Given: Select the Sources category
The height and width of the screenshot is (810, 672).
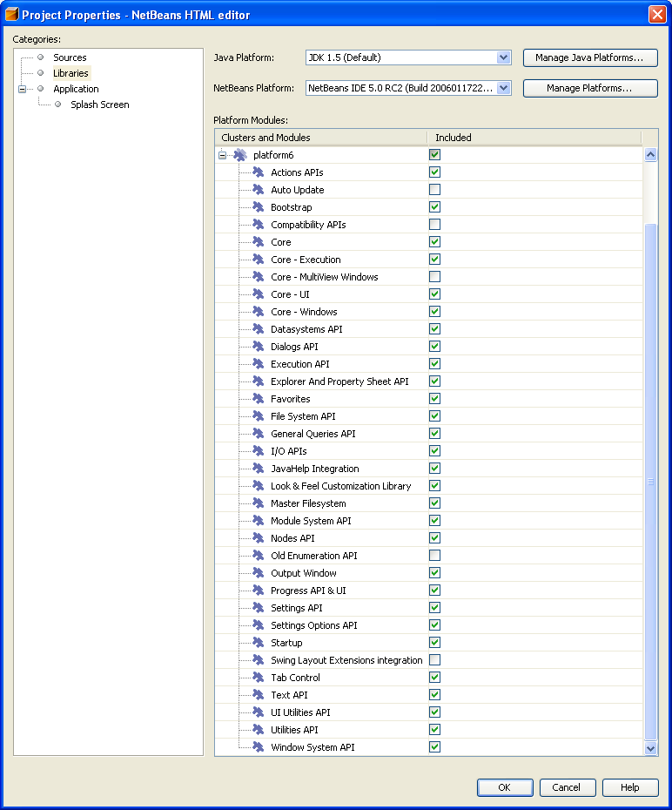Looking at the screenshot, I should click(70, 57).
